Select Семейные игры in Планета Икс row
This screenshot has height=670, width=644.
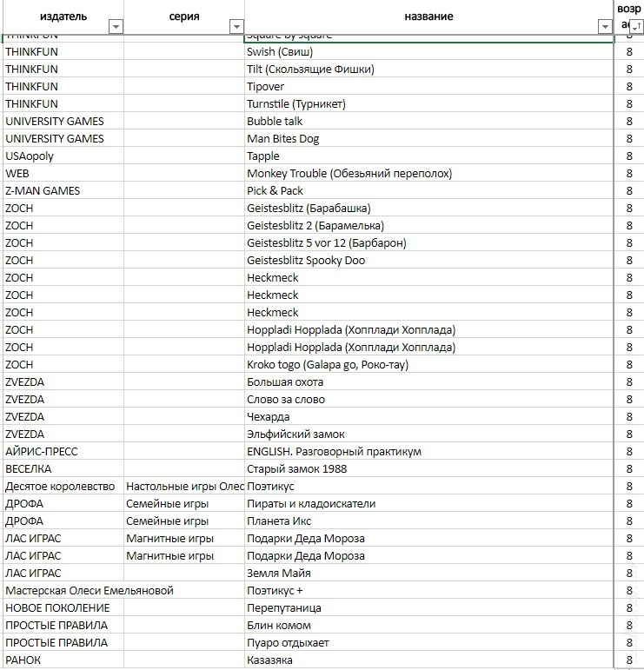pyautogui.click(x=184, y=521)
